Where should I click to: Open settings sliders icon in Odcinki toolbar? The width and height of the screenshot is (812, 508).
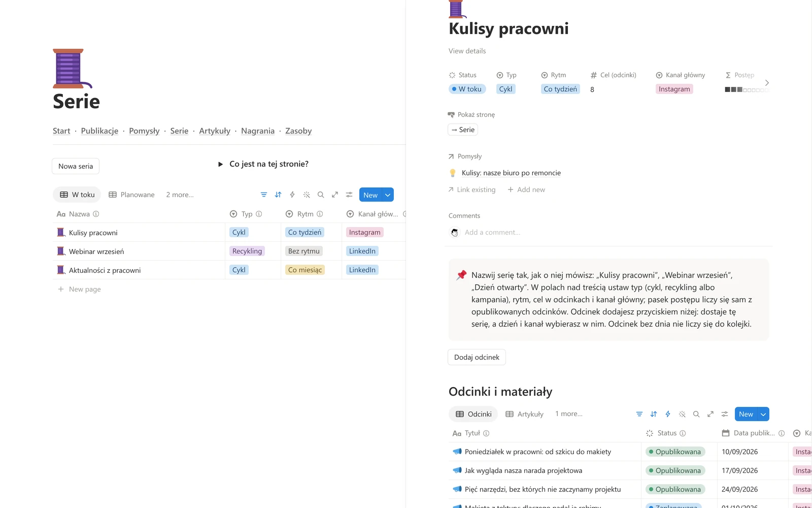725,414
